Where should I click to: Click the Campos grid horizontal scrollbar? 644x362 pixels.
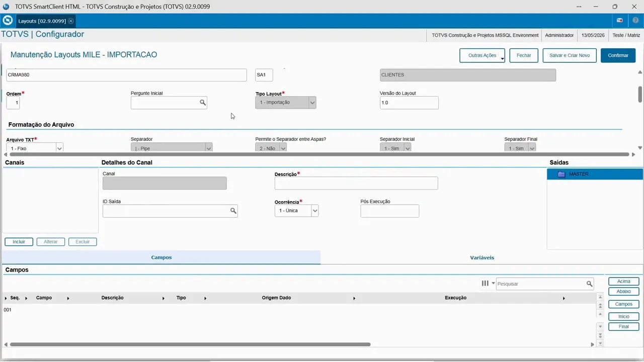(190, 344)
